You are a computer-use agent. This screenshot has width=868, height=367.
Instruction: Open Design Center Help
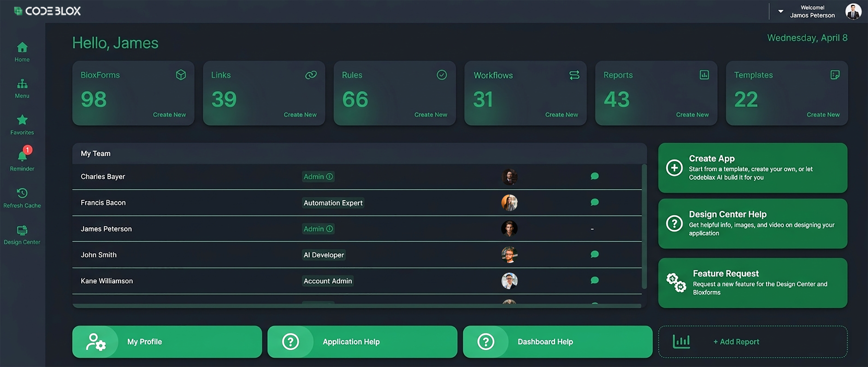(752, 223)
